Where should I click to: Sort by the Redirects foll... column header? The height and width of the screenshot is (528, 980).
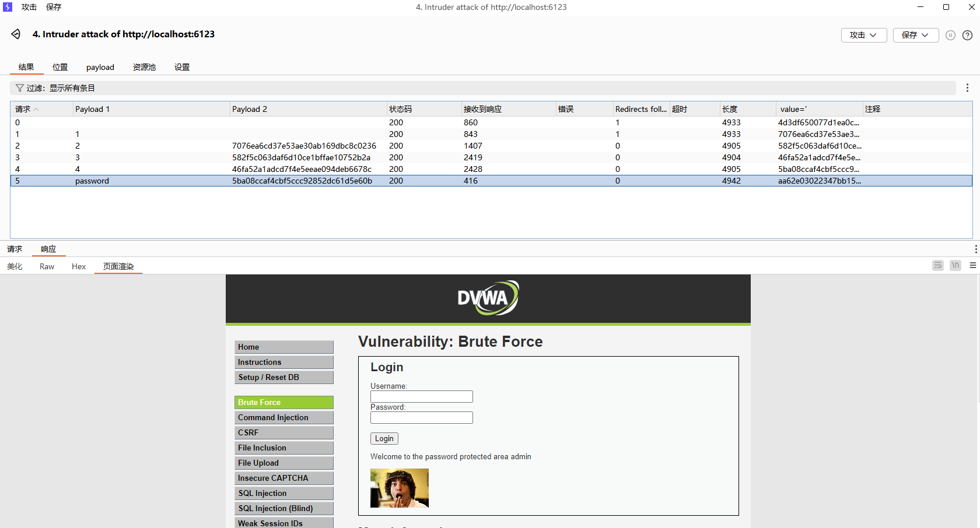click(641, 109)
